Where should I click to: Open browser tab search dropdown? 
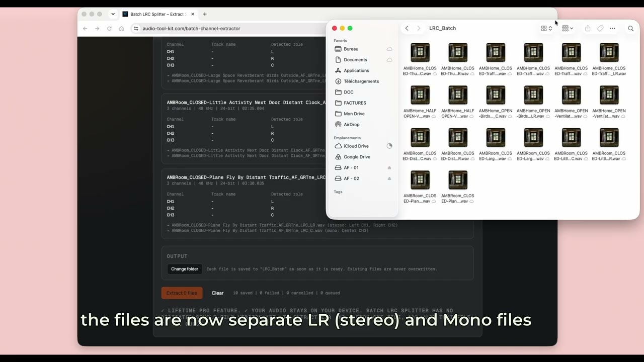(x=113, y=14)
